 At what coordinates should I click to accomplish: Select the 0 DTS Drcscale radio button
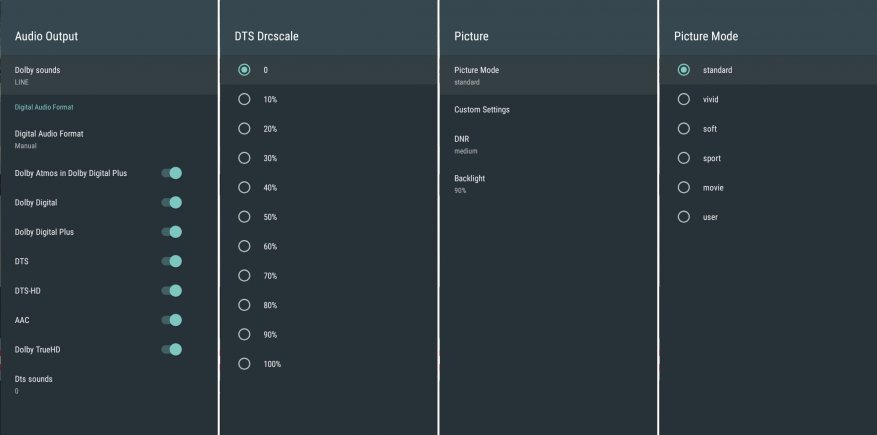coord(244,70)
